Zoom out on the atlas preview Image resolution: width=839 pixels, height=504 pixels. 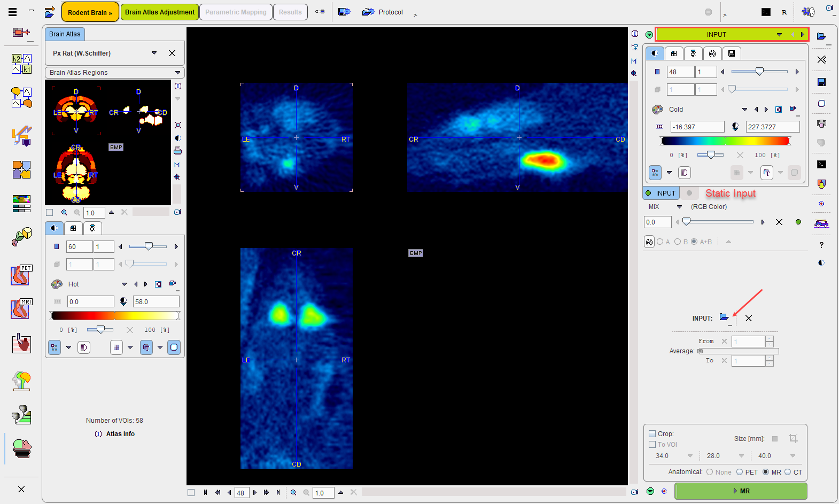[x=77, y=212]
